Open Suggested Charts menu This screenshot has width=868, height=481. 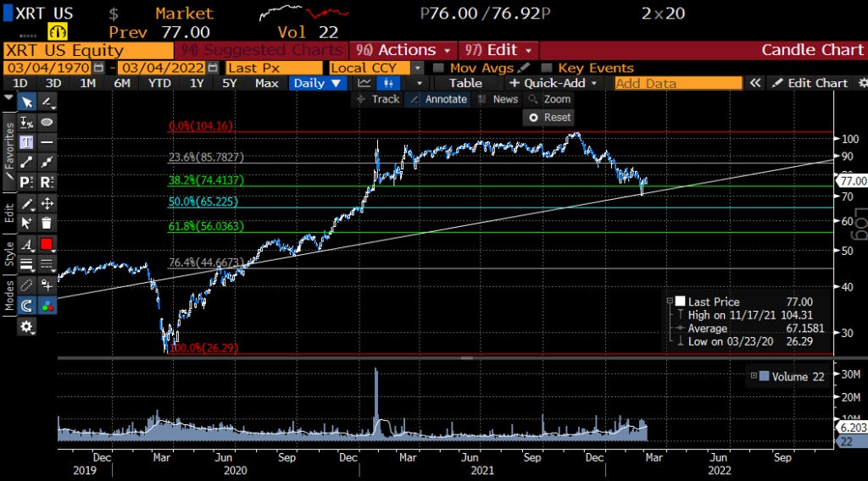click(261, 50)
